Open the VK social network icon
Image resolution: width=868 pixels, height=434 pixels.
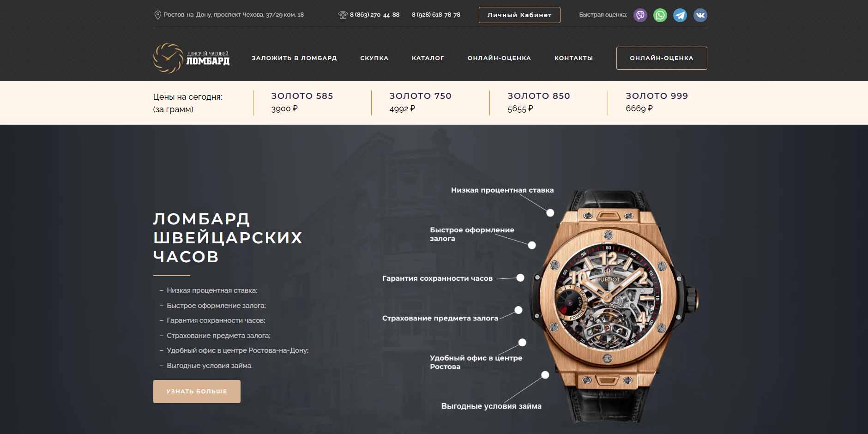pyautogui.click(x=700, y=15)
